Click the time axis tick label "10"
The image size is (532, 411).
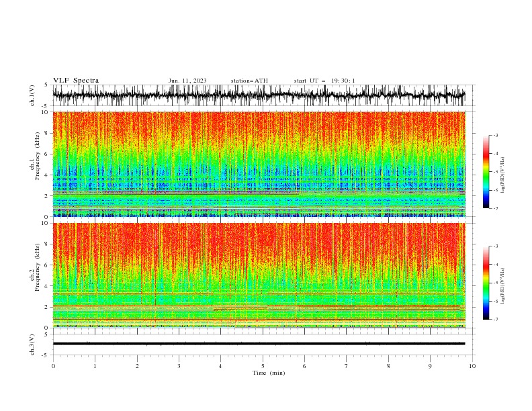[x=472, y=366]
